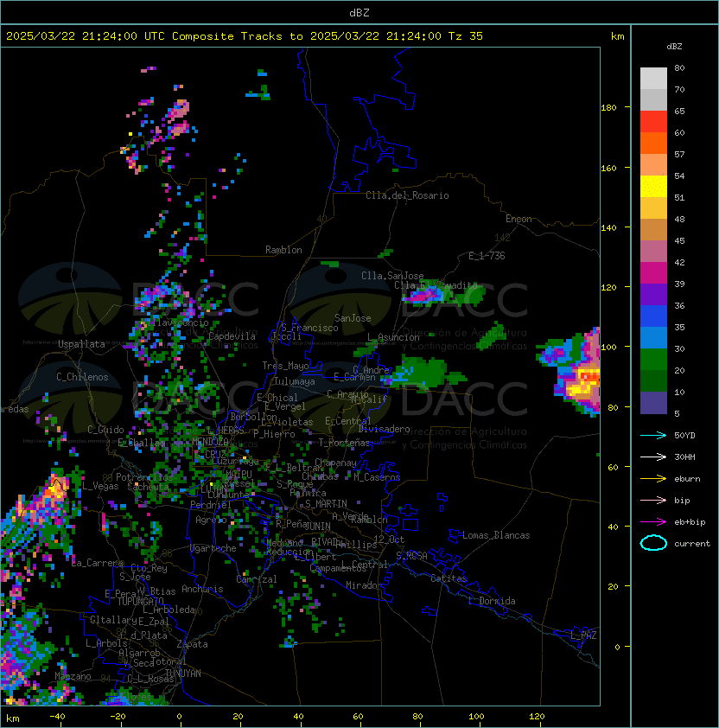Click the 'Catitas' map label
The width and height of the screenshot is (719, 728).
click(449, 578)
